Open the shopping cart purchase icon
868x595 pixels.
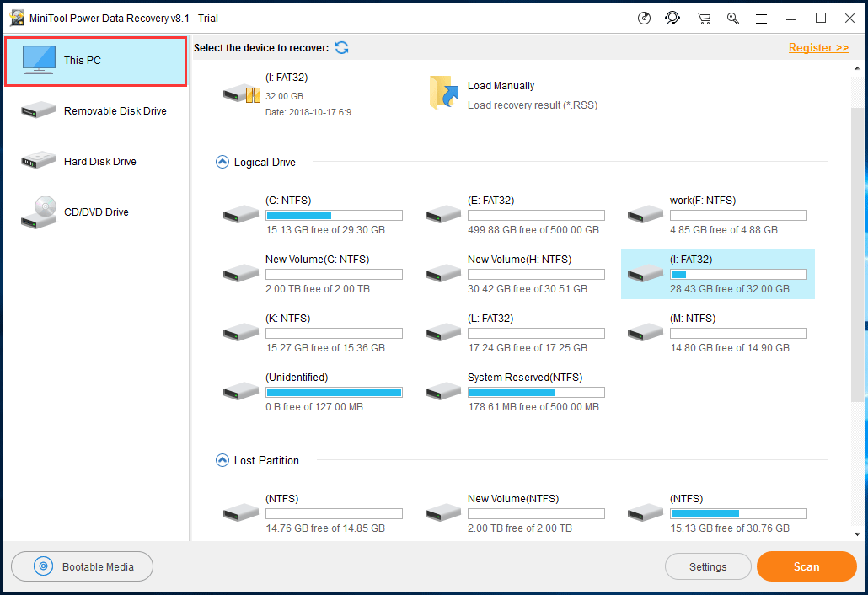coord(704,19)
